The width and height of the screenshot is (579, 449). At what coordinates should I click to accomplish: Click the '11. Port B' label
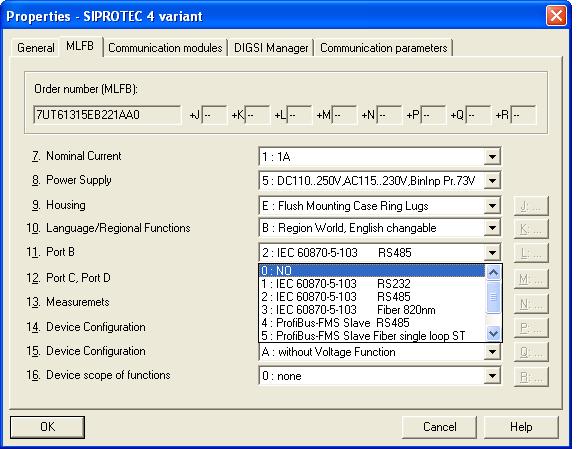click(x=51, y=252)
